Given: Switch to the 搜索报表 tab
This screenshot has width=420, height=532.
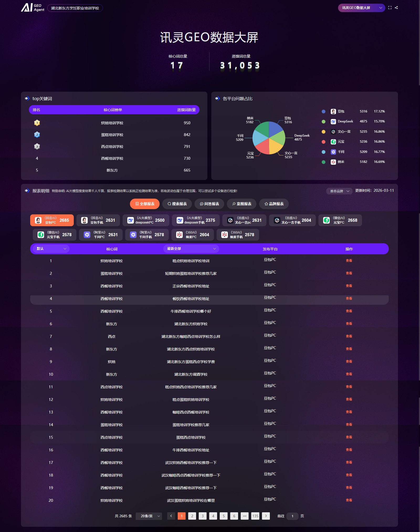Looking at the screenshot, I should click(x=177, y=204).
